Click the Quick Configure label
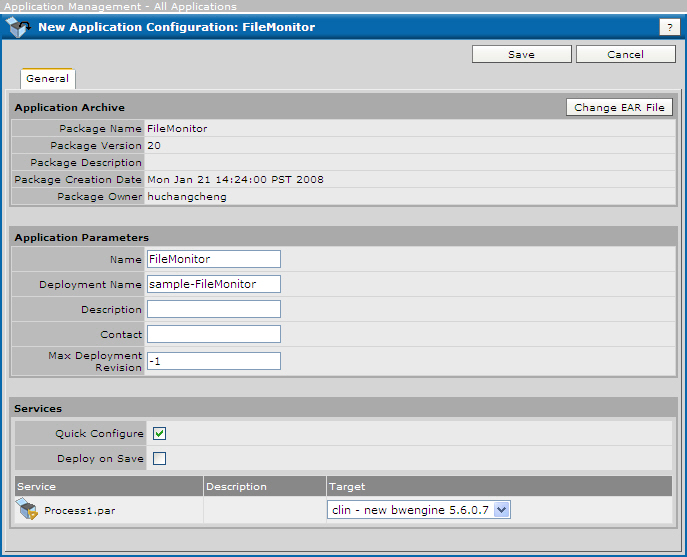This screenshot has width=687, height=557. coord(99,433)
